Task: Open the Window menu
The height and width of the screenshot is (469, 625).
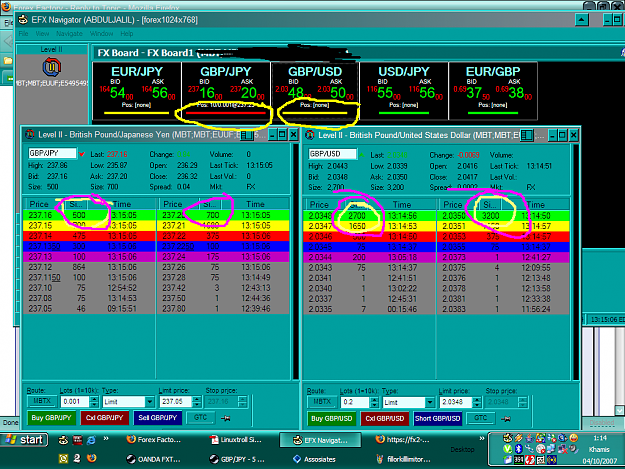Action: [101, 34]
